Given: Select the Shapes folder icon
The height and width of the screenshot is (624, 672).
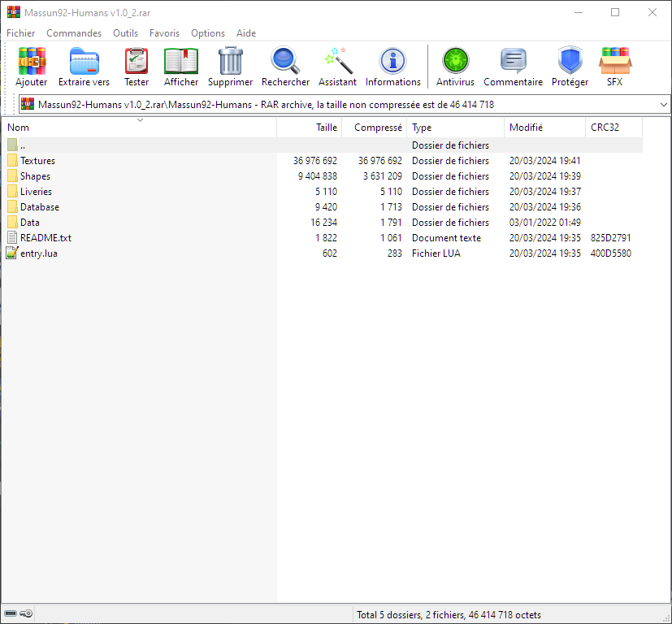Looking at the screenshot, I should 12,175.
